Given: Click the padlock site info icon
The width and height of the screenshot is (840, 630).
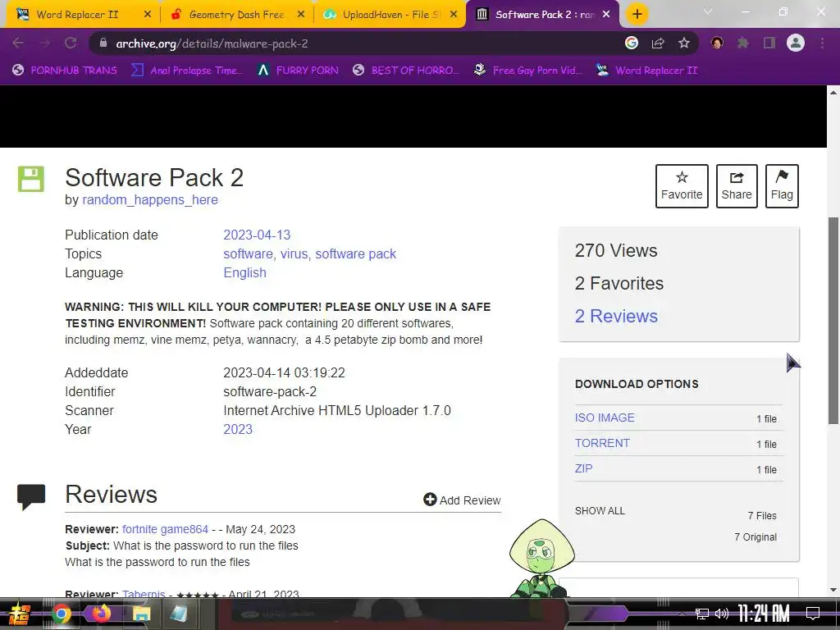Looking at the screenshot, I should point(103,43).
